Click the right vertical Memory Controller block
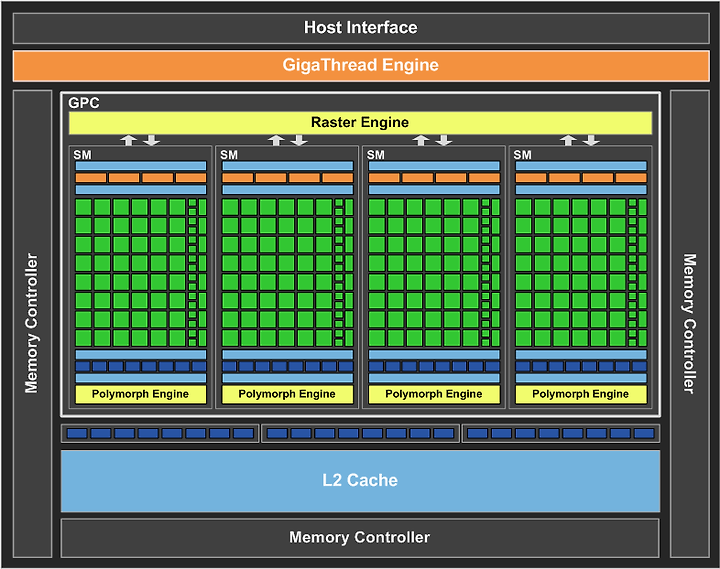The width and height of the screenshot is (720, 569). coord(690,324)
